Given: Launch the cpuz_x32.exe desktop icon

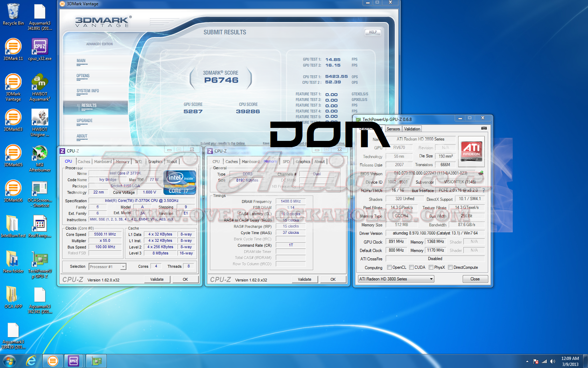Looking at the screenshot, I should click(x=40, y=50).
